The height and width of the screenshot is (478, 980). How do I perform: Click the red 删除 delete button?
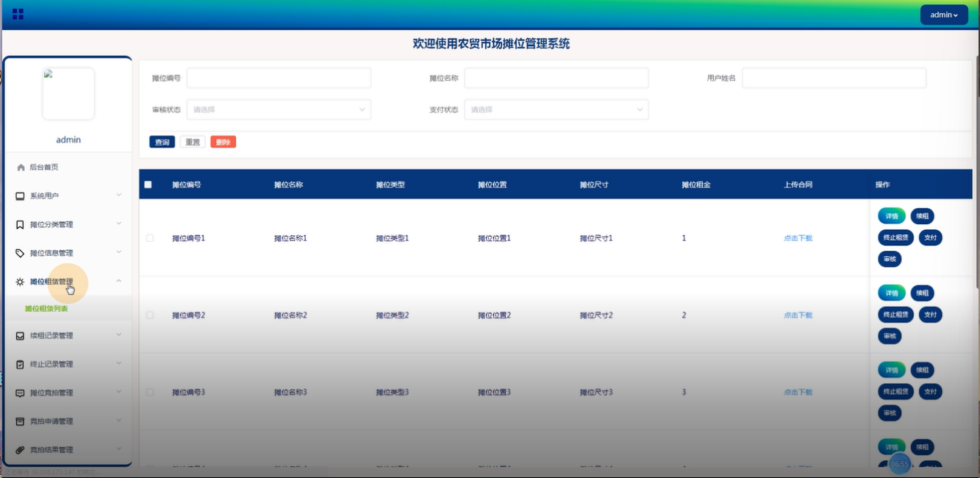click(223, 142)
